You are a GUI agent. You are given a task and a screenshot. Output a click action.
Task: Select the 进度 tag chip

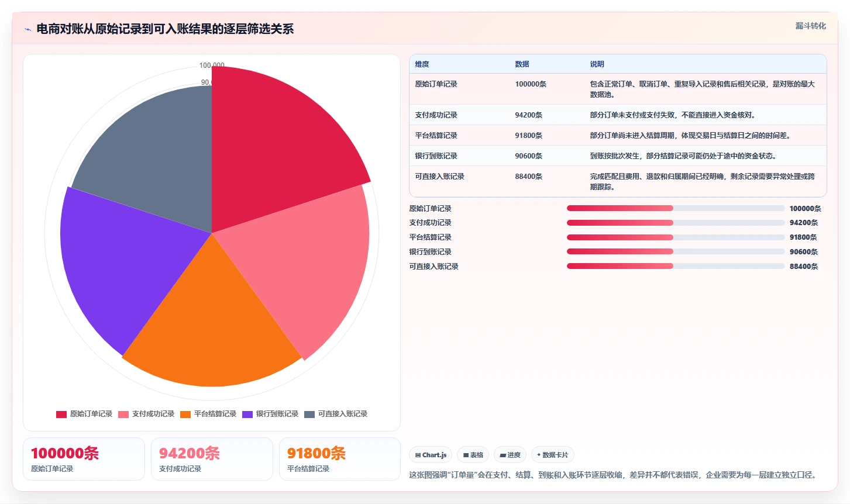tap(510, 455)
